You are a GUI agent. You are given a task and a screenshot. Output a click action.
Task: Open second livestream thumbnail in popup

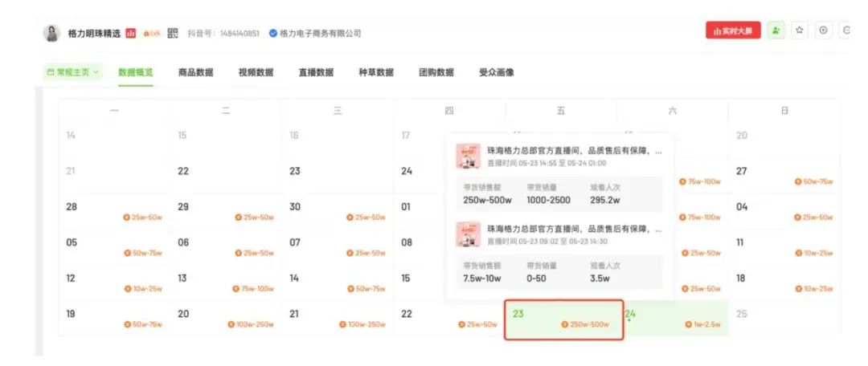(468, 234)
